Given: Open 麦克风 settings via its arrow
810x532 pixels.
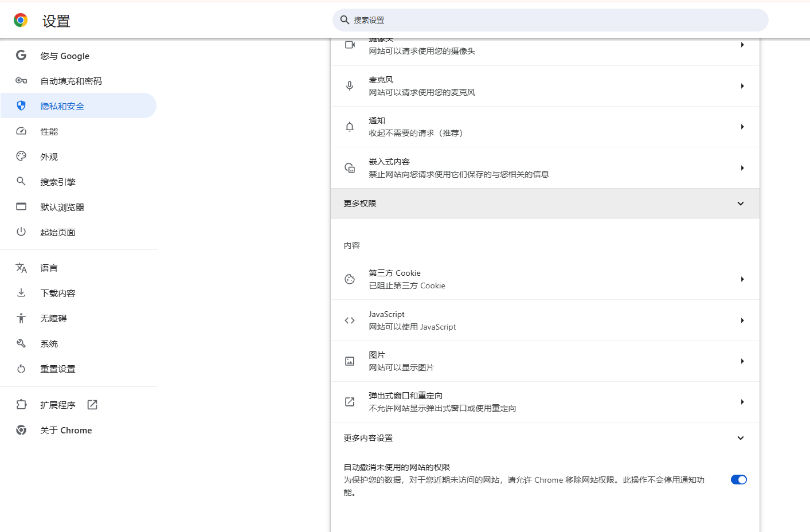Looking at the screenshot, I should 742,86.
